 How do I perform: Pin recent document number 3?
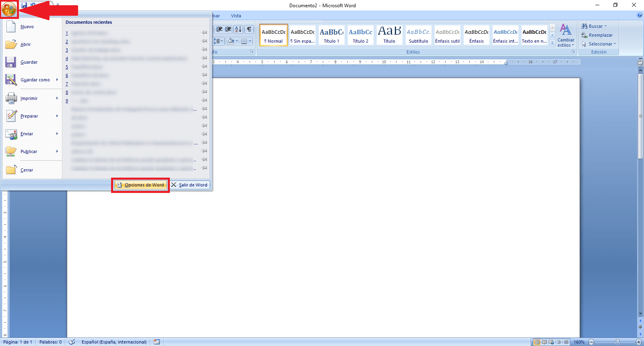204,50
